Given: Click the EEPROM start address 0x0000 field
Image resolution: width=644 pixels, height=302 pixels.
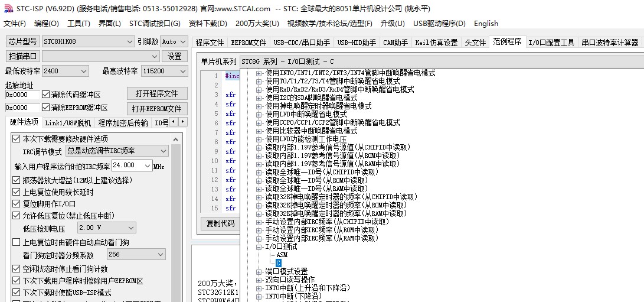Looking at the screenshot, I should (22, 108).
